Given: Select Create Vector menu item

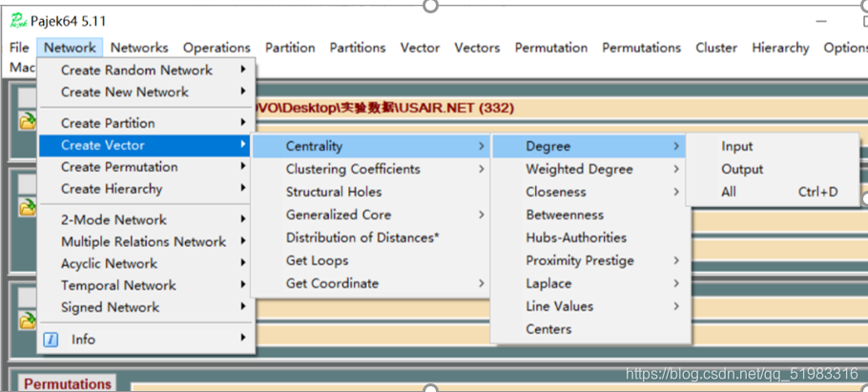Looking at the screenshot, I should tap(147, 145).
